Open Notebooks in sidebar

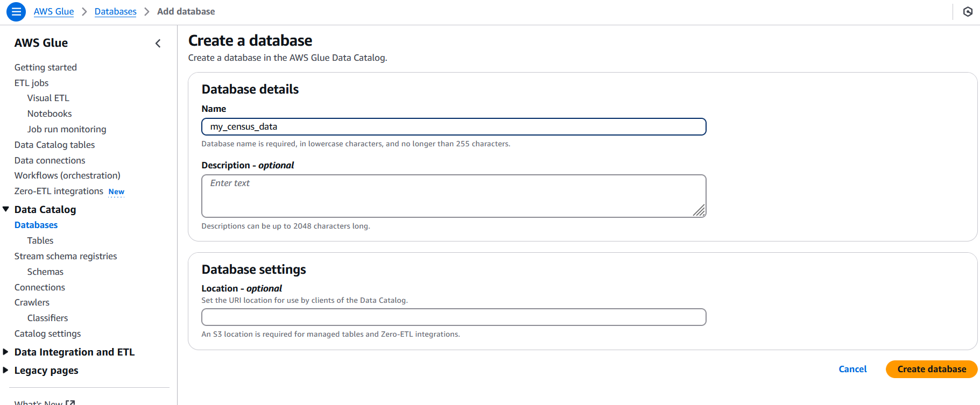click(x=50, y=113)
